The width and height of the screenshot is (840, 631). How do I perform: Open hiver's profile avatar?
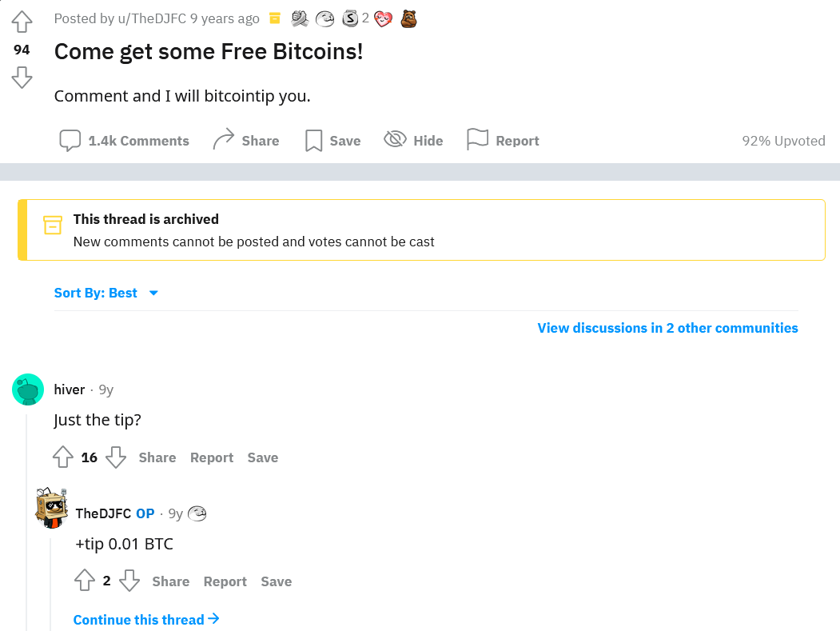[x=27, y=389]
